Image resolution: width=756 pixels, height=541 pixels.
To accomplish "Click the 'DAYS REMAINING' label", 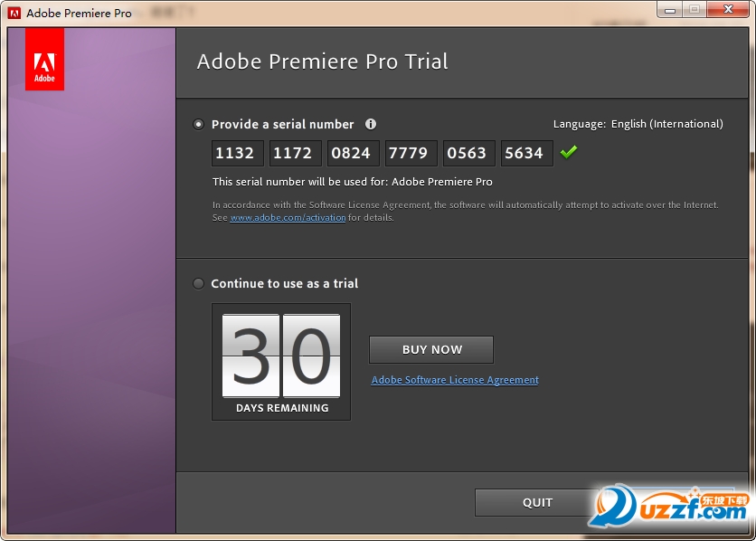I will coord(282,408).
